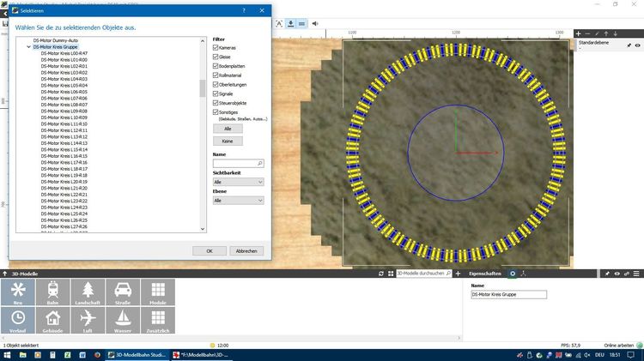The width and height of the screenshot is (644, 361).
Task: Open the Straße model category
Action: pyautogui.click(x=123, y=292)
